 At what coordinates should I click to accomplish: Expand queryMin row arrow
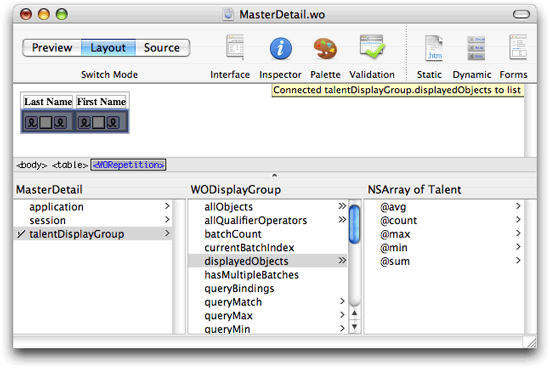point(342,328)
